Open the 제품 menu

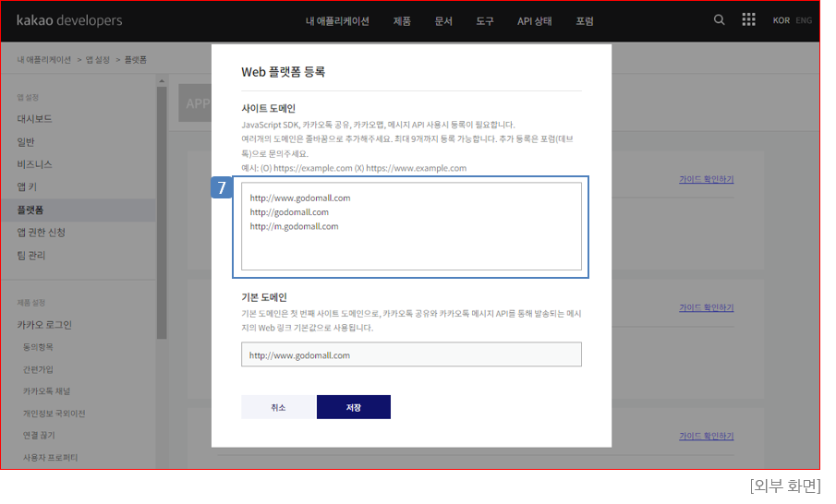(402, 21)
